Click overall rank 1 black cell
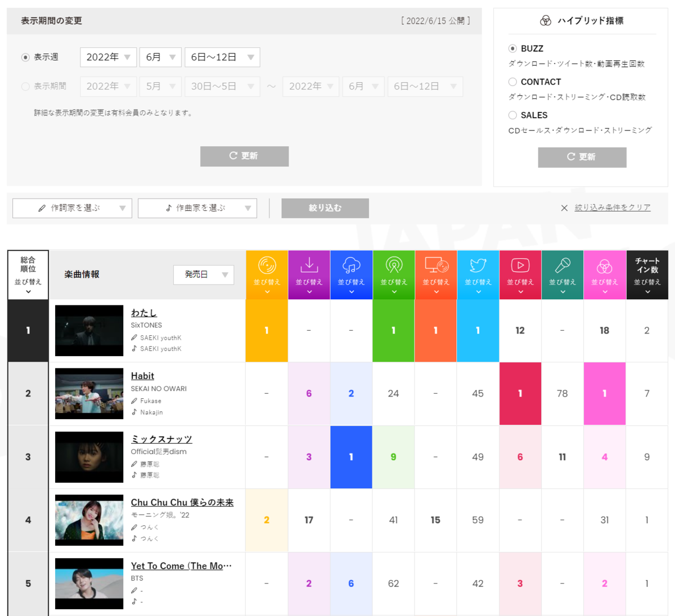 (x=28, y=331)
